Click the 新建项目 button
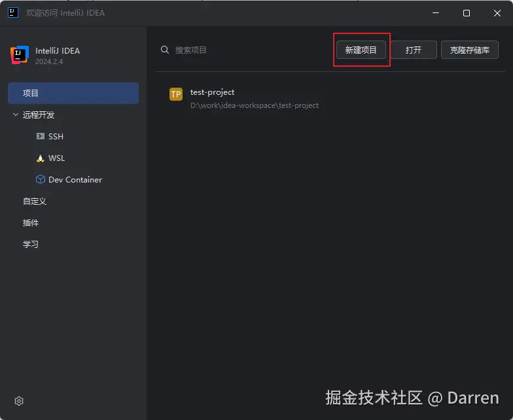This screenshot has height=420, width=513. 361,50
